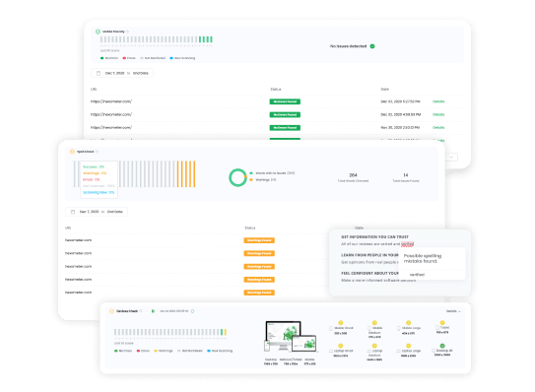This screenshot has height=392, width=535.
Task: Click the first Warnings Found status badge
Action: coord(259,240)
